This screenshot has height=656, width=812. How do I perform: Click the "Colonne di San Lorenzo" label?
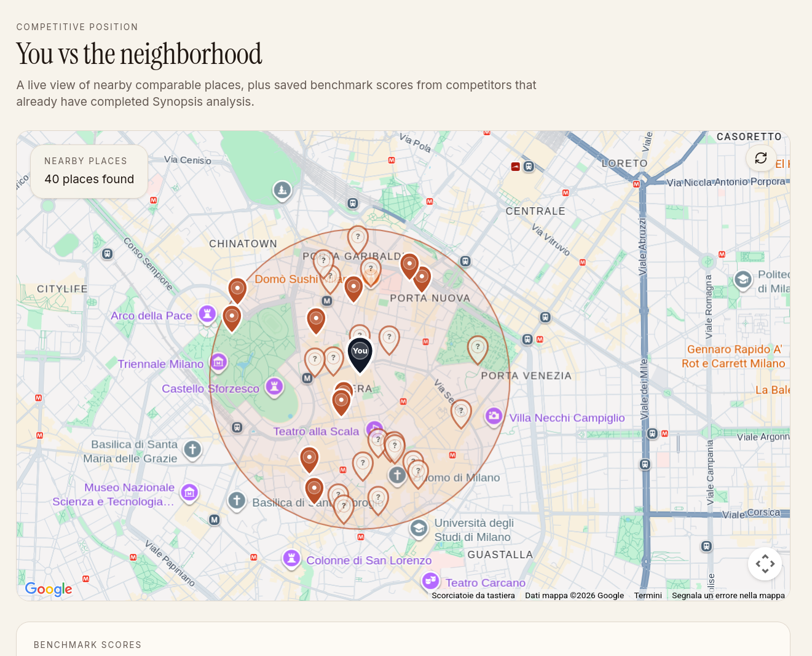(369, 561)
